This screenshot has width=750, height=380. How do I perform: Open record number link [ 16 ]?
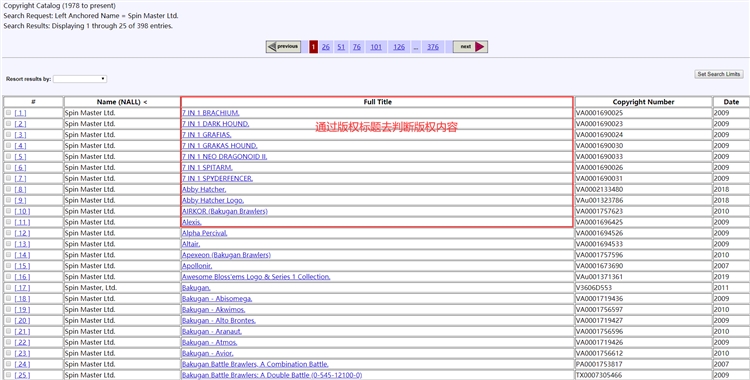pyautogui.click(x=22, y=277)
